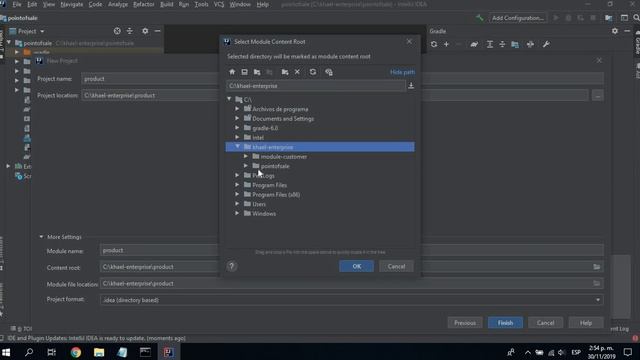Expand gradle-6.0 folder arrow
640x360 pixels.
pyautogui.click(x=237, y=128)
